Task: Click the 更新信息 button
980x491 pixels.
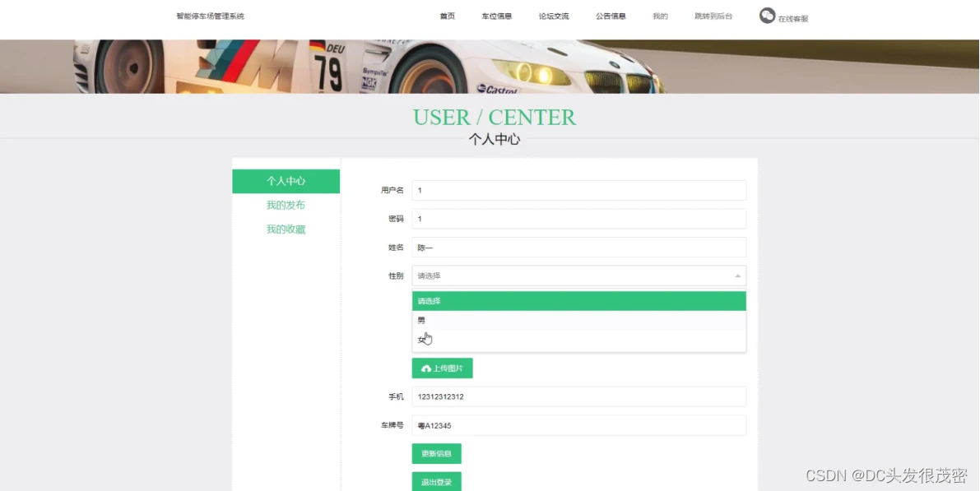Action: (x=436, y=453)
